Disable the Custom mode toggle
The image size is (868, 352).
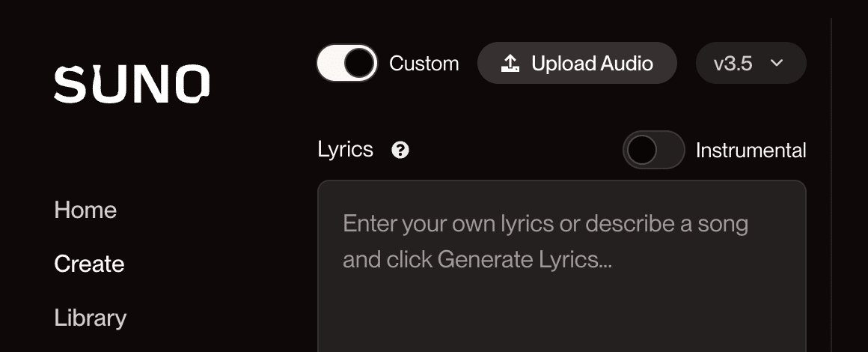pyautogui.click(x=347, y=63)
